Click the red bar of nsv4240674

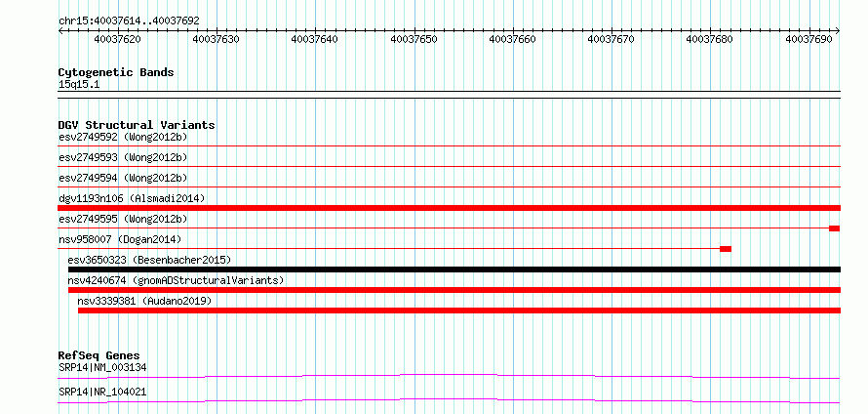click(x=454, y=290)
